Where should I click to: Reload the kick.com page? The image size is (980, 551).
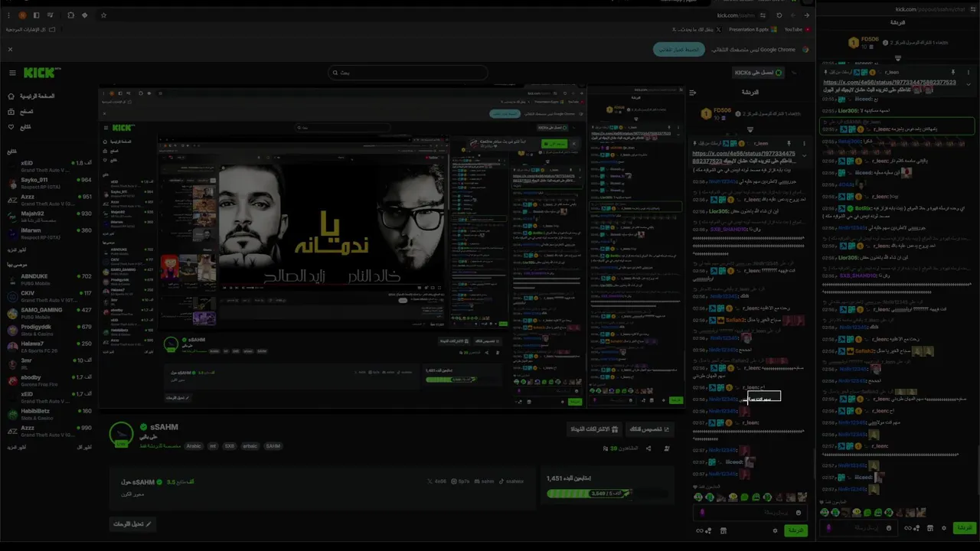tap(779, 15)
